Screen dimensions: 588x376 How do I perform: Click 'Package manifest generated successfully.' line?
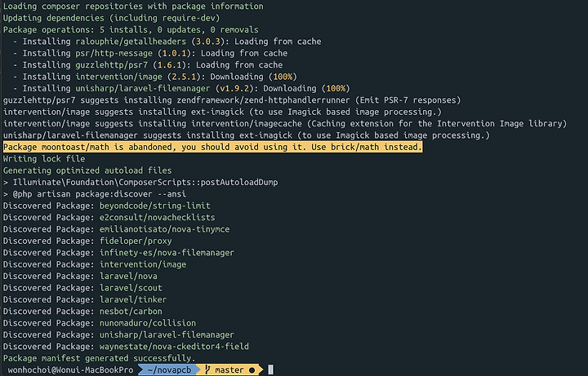pyautogui.click(x=100, y=358)
